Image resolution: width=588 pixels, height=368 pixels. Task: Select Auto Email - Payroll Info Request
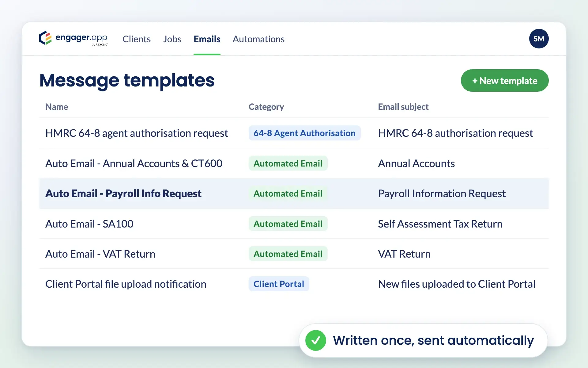123,194
